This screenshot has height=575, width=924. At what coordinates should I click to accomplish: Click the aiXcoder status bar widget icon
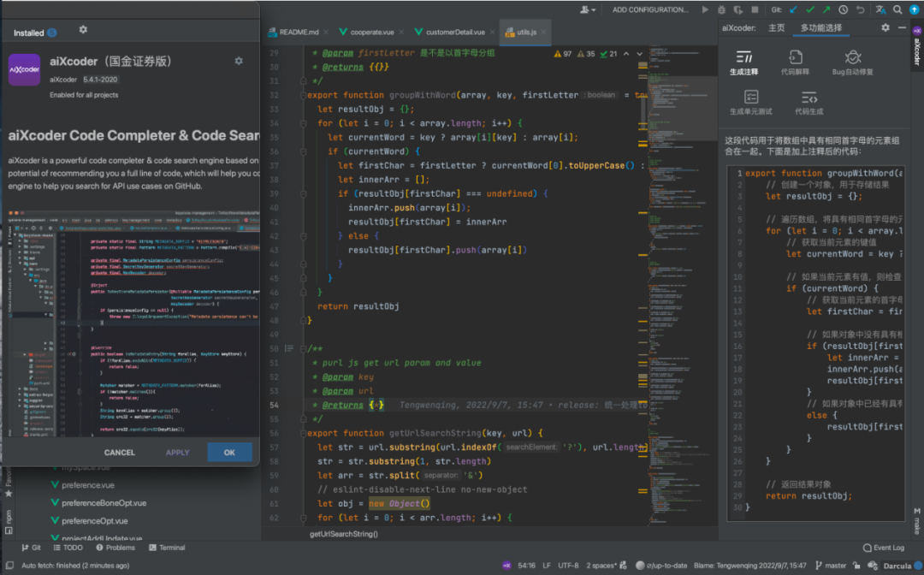[x=506, y=566]
